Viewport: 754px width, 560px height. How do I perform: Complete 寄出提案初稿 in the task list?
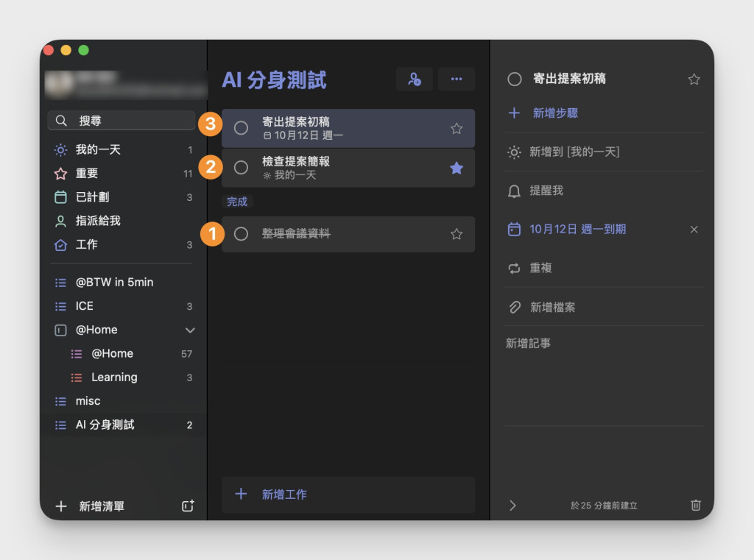pyautogui.click(x=241, y=128)
